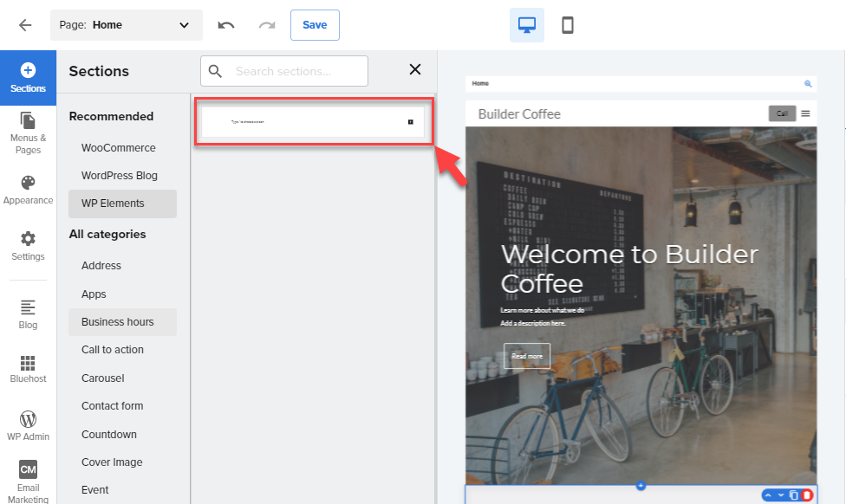Open the Bluehost grid icon

click(28, 369)
